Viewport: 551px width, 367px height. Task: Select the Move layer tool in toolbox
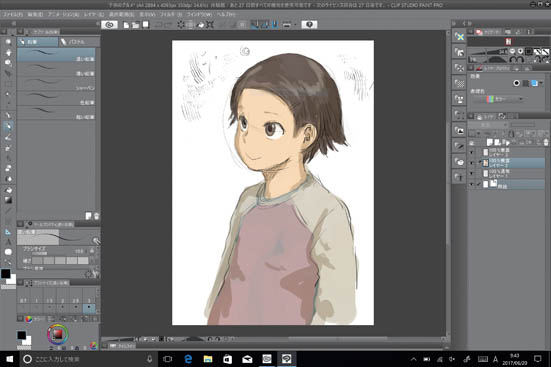pyautogui.click(x=8, y=73)
